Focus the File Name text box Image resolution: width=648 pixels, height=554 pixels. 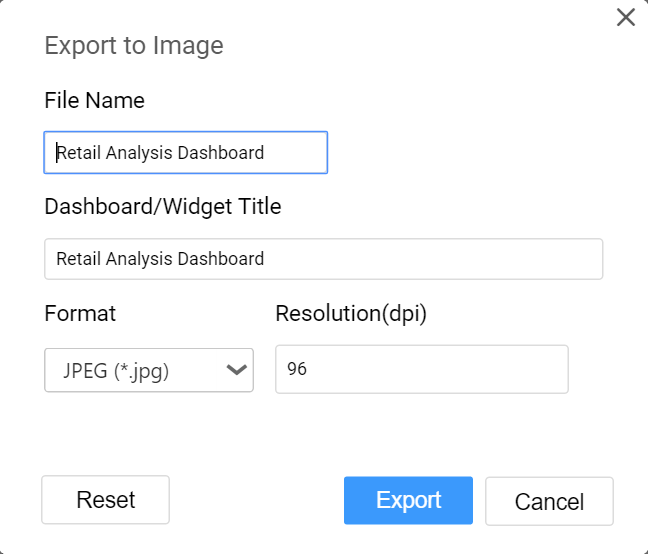click(186, 152)
